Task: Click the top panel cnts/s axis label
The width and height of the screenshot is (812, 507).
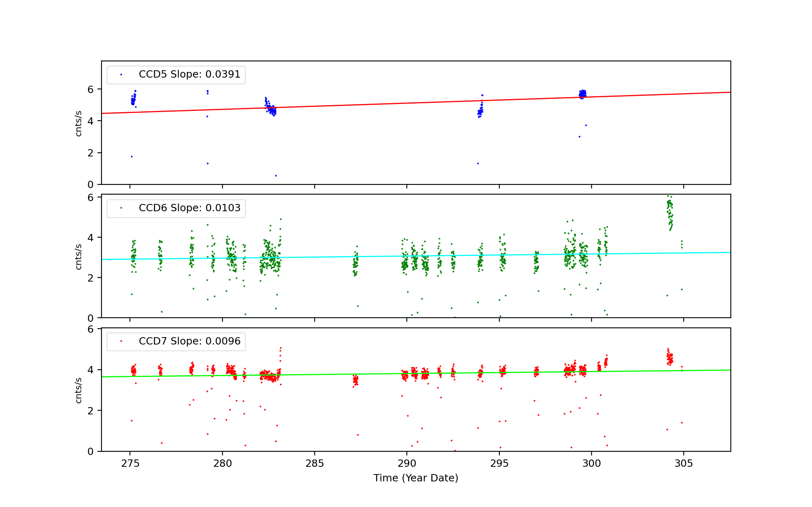Action: click(79, 123)
